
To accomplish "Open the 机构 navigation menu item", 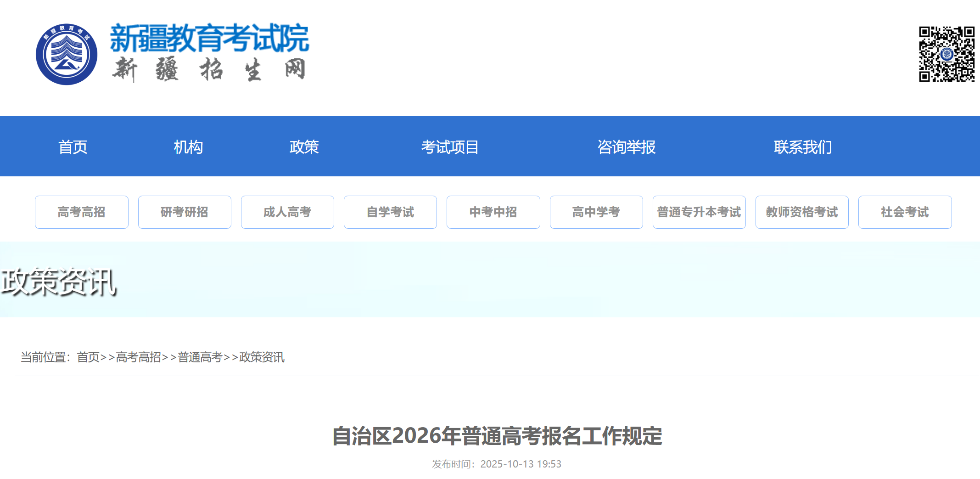I will [188, 147].
